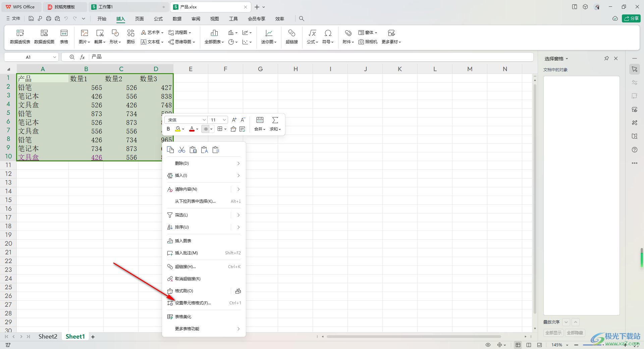Expand the fill color dropdown arrow

pyautogui.click(x=183, y=129)
